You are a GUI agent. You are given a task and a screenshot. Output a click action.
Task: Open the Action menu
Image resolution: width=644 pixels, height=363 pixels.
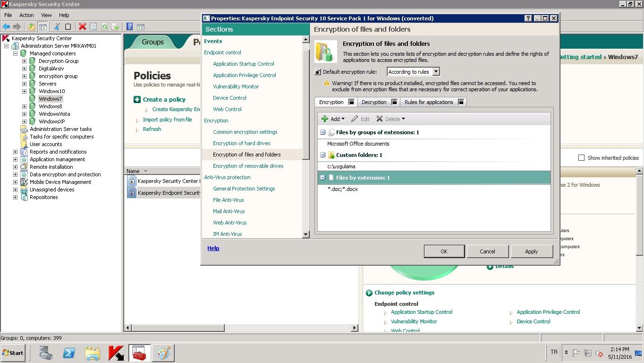click(x=26, y=15)
